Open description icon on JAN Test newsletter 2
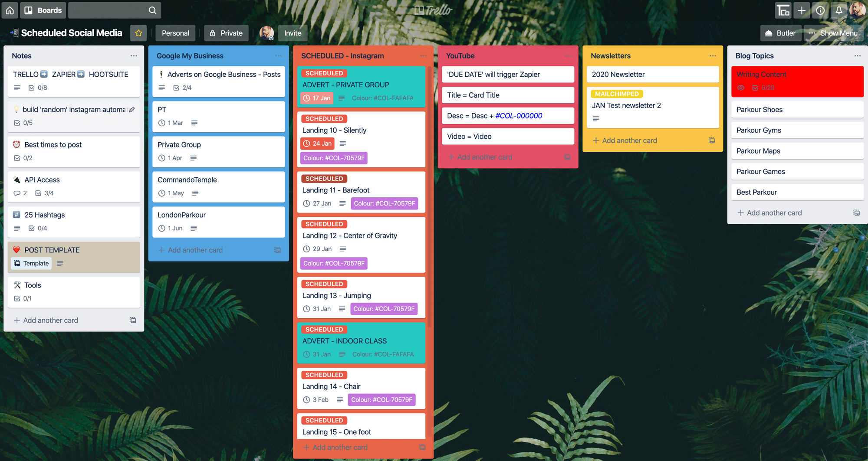Screen dimensions: 868x461 (596, 119)
